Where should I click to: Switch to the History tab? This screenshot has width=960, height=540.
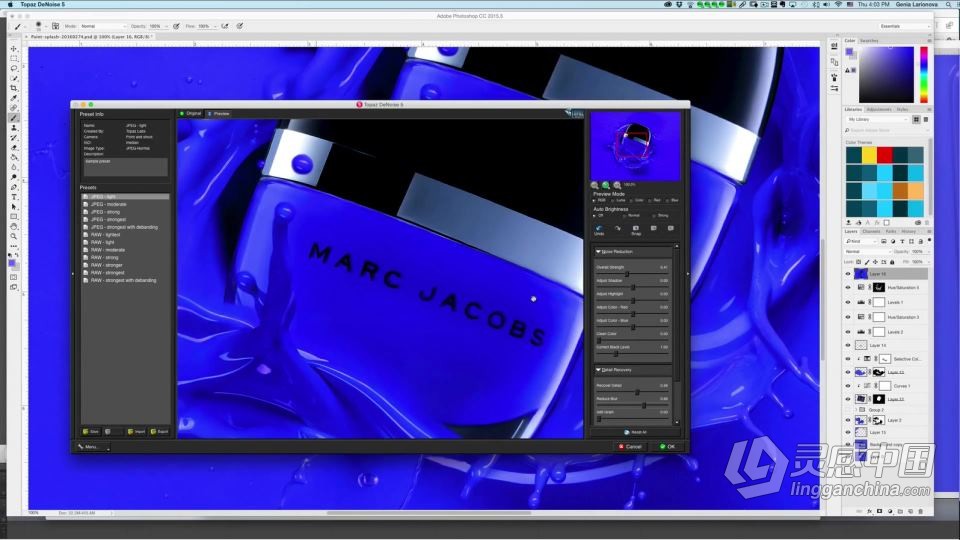click(909, 231)
